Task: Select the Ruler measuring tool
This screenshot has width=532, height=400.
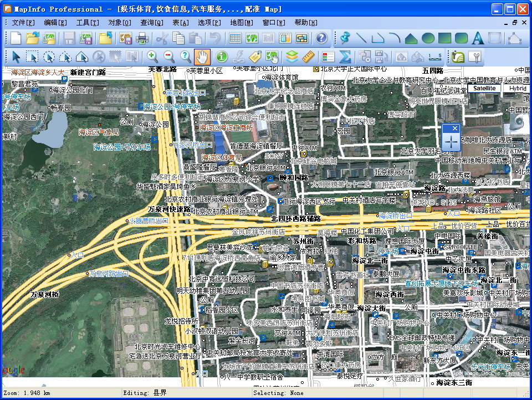Action: tap(308, 57)
